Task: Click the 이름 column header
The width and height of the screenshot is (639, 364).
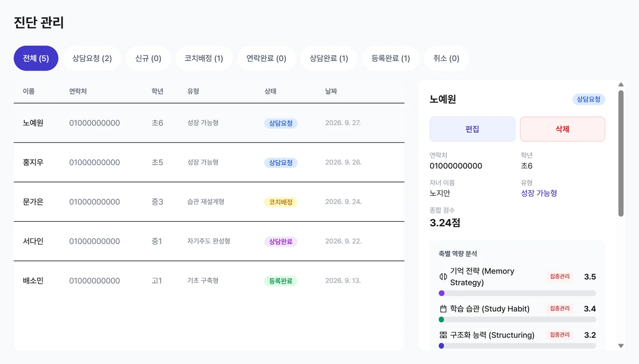Action: coord(29,91)
